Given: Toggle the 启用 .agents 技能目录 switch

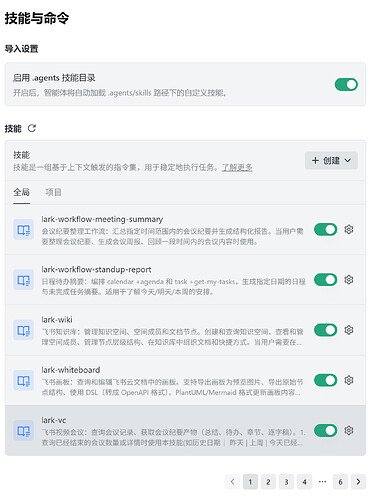Looking at the screenshot, I should click(x=346, y=85).
